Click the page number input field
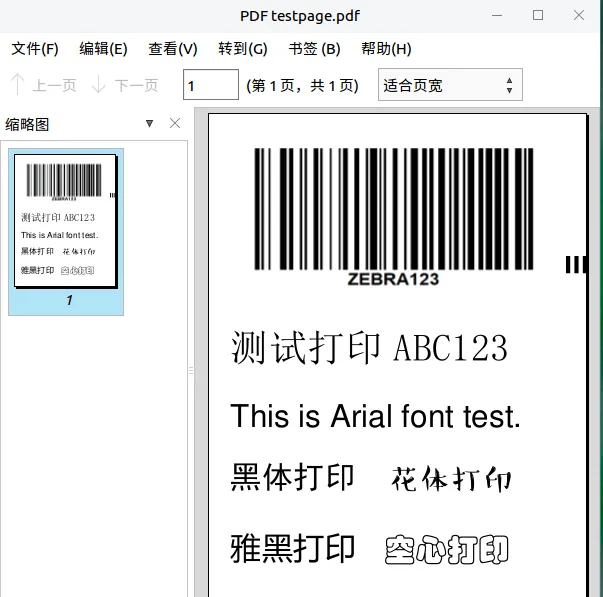 [x=211, y=85]
